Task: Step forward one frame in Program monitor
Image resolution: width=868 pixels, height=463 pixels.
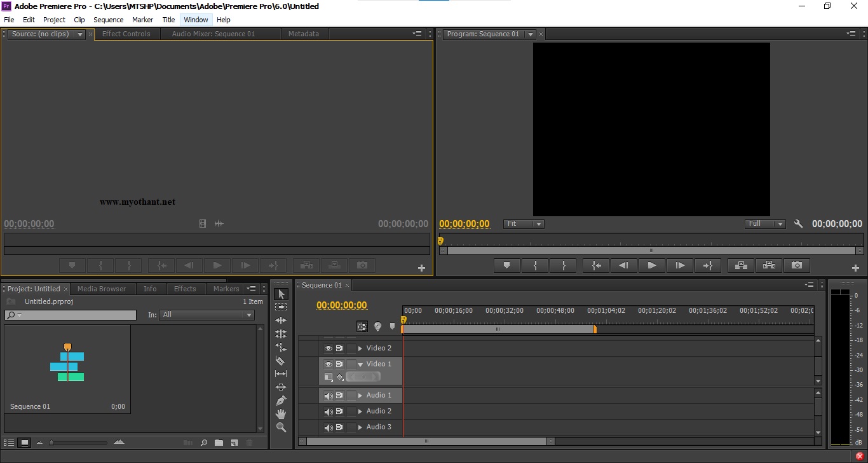Action: point(680,265)
